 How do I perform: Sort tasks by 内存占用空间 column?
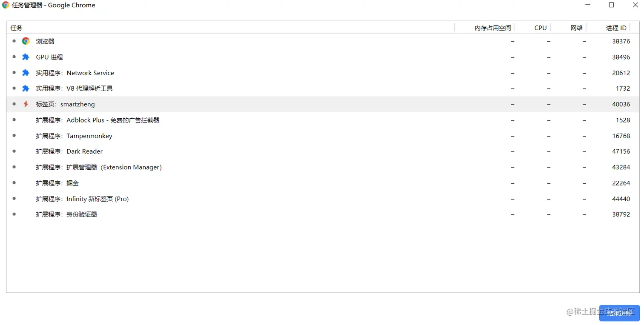[x=492, y=28]
